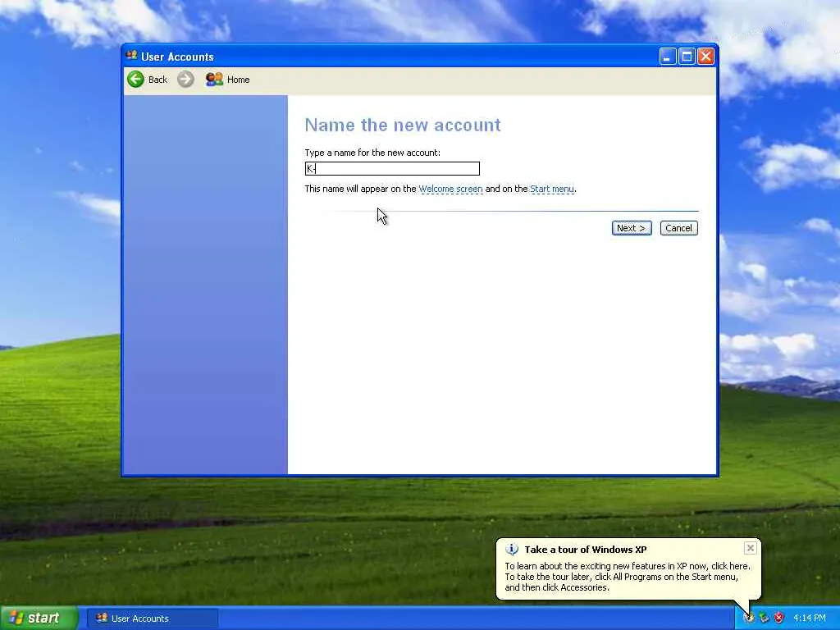Go back using the green Back arrow
840x630 pixels.
148,80
